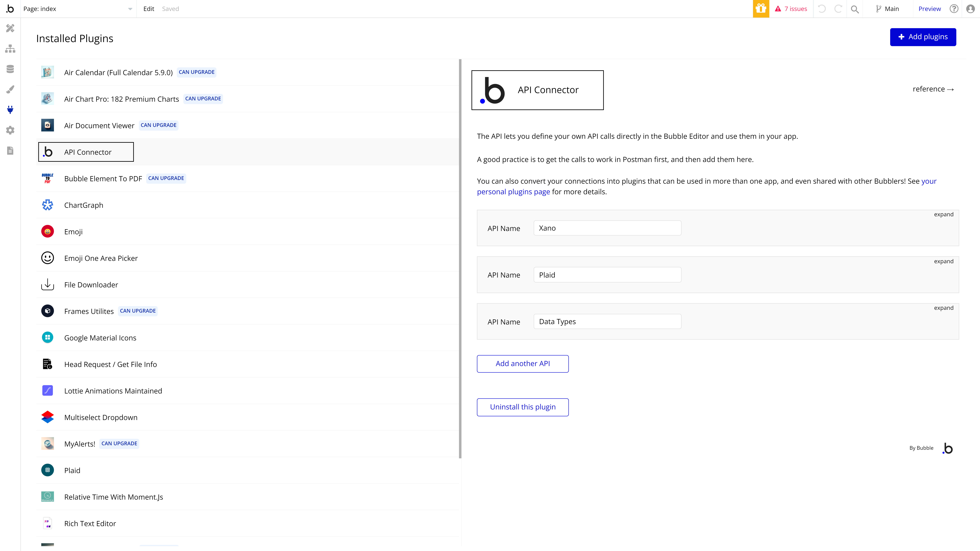Click the File Downloader download icon
The image size is (980, 551).
click(x=48, y=284)
